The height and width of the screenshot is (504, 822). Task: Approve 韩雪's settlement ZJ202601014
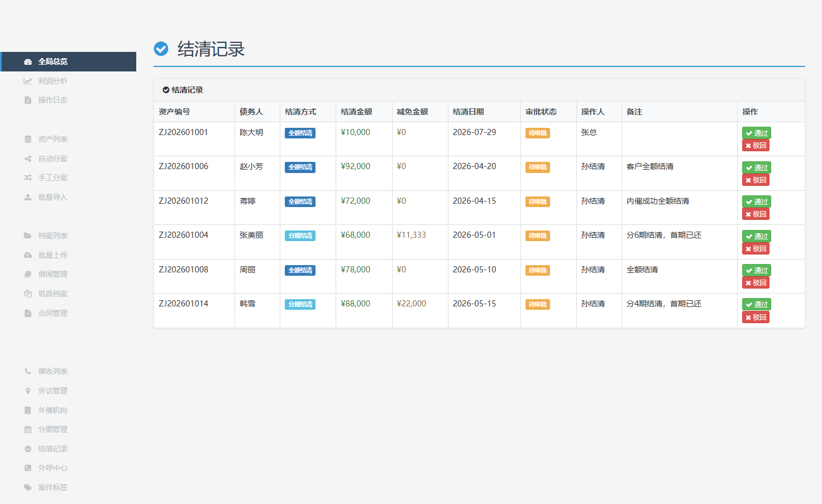(x=757, y=304)
